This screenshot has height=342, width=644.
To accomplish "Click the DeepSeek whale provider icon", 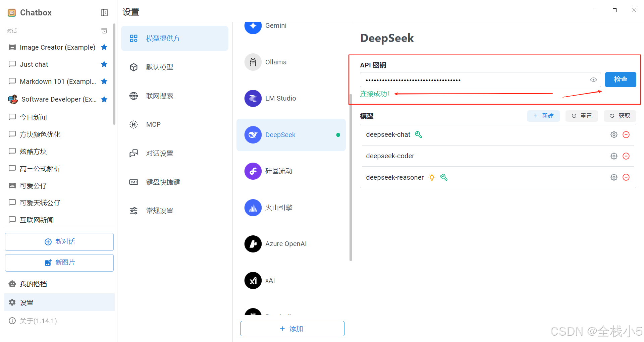I will [x=253, y=135].
